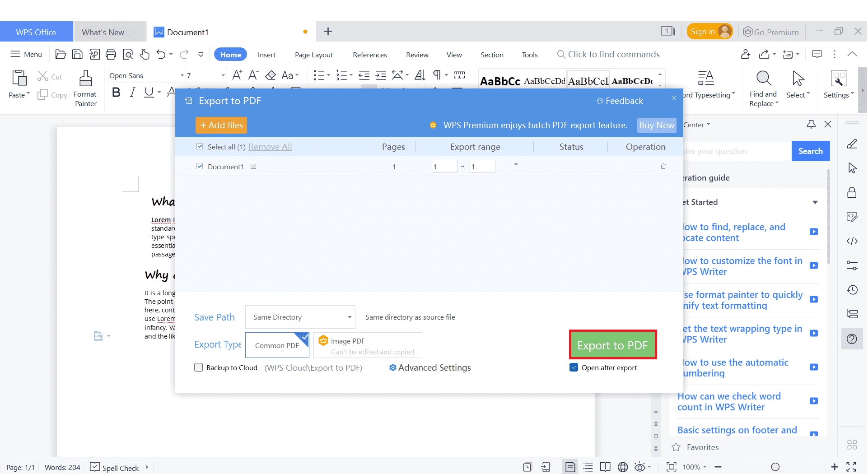Click the zoom slider handle
Viewport: 868px width, 474px height.
775,467
